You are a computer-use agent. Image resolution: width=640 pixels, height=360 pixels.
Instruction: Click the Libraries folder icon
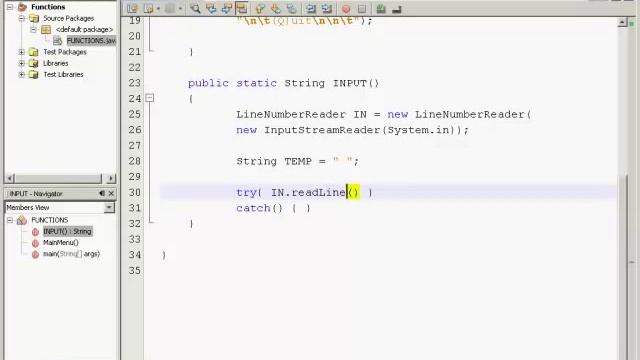[34, 63]
